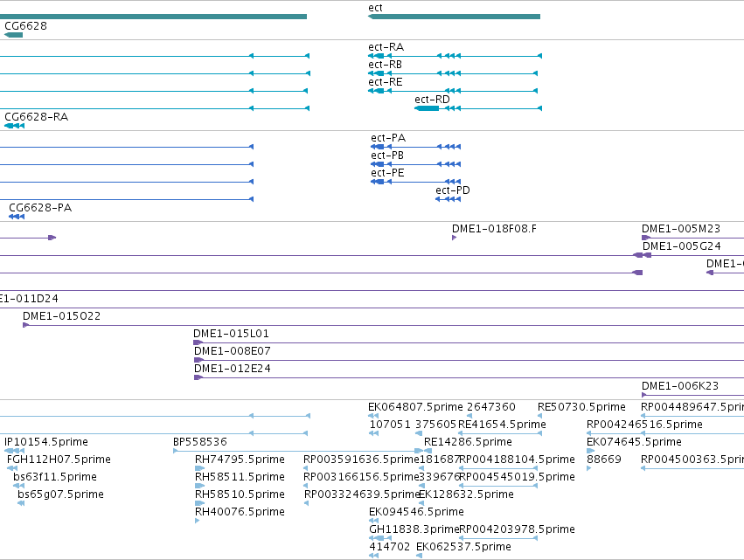Click the RE50730.5prime EST label
This screenshot has width=744, height=560.
point(581,407)
